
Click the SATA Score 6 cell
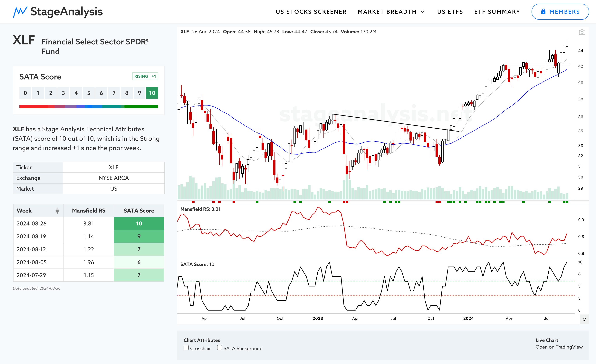[139, 262]
